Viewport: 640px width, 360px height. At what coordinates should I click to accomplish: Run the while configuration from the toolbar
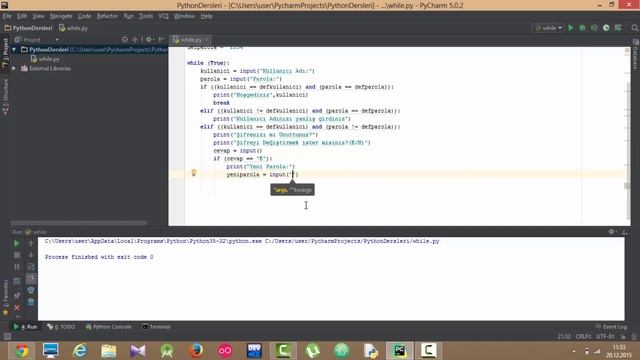coord(571,28)
